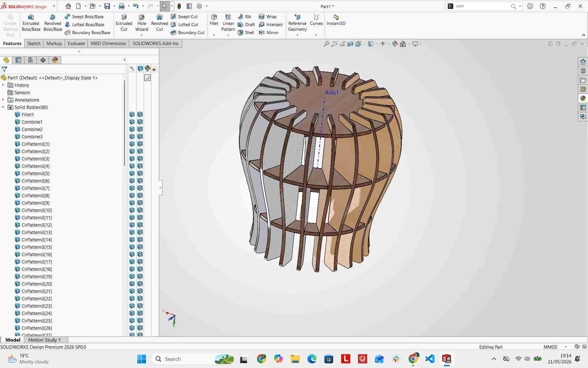The height and width of the screenshot is (368, 588).
Task: Click the Mirror tool
Action: click(269, 33)
